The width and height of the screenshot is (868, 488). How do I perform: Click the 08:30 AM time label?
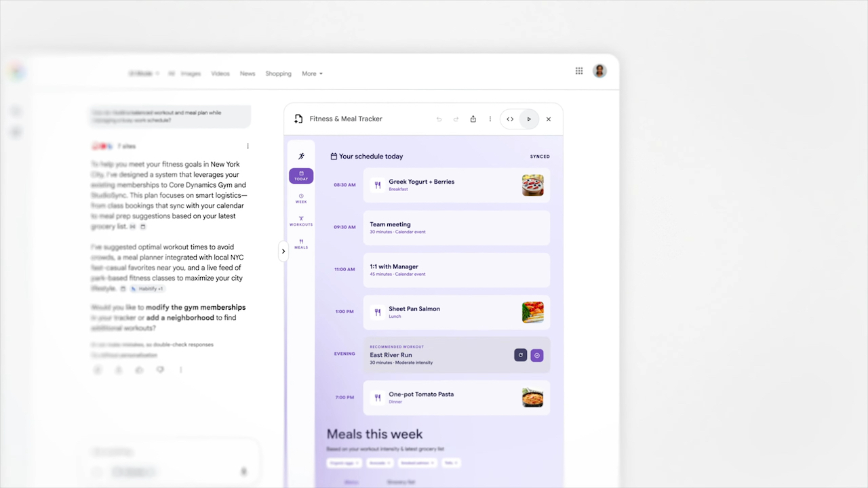pos(344,185)
